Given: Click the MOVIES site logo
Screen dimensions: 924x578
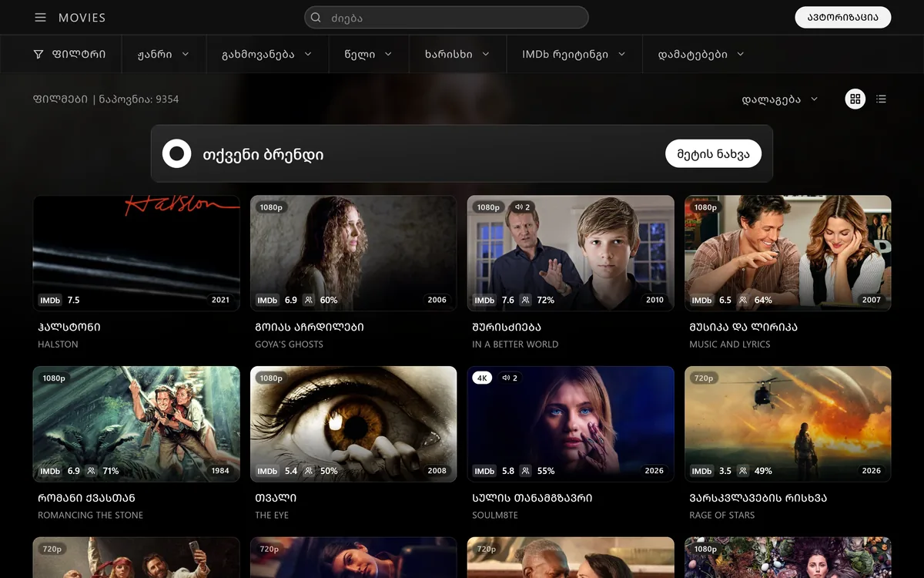Looking at the screenshot, I should coord(82,18).
